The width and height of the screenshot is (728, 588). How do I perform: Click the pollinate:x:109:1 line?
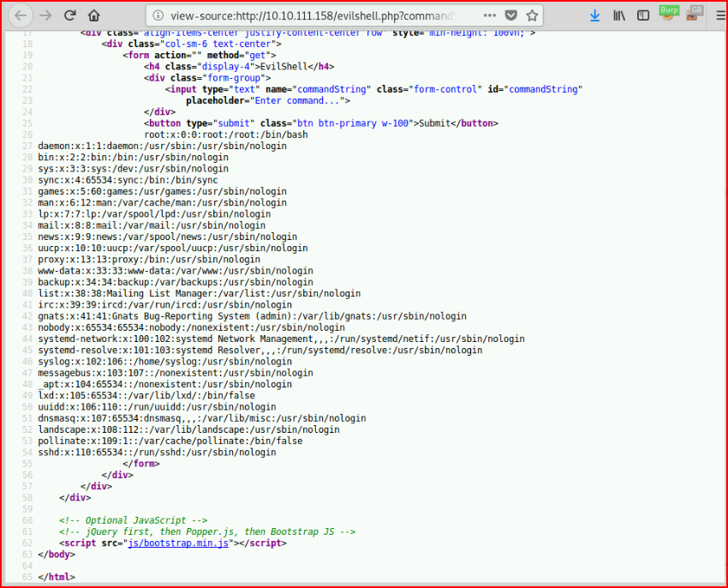pyautogui.click(x=170, y=441)
